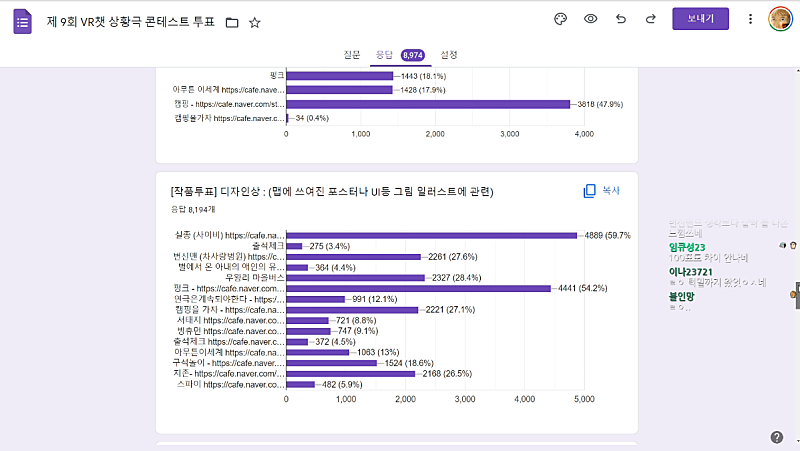Select the 응답 tab
The width and height of the screenshot is (800, 451).
(x=384, y=54)
